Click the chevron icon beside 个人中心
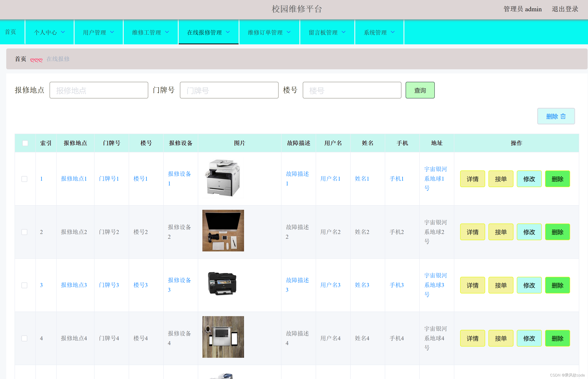588x379 pixels. point(63,32)
